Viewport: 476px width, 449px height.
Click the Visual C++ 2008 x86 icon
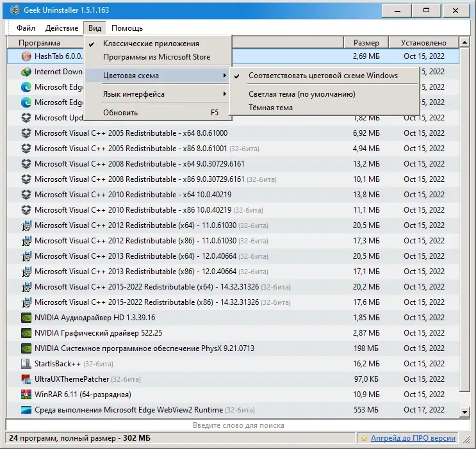click(26, 179)
